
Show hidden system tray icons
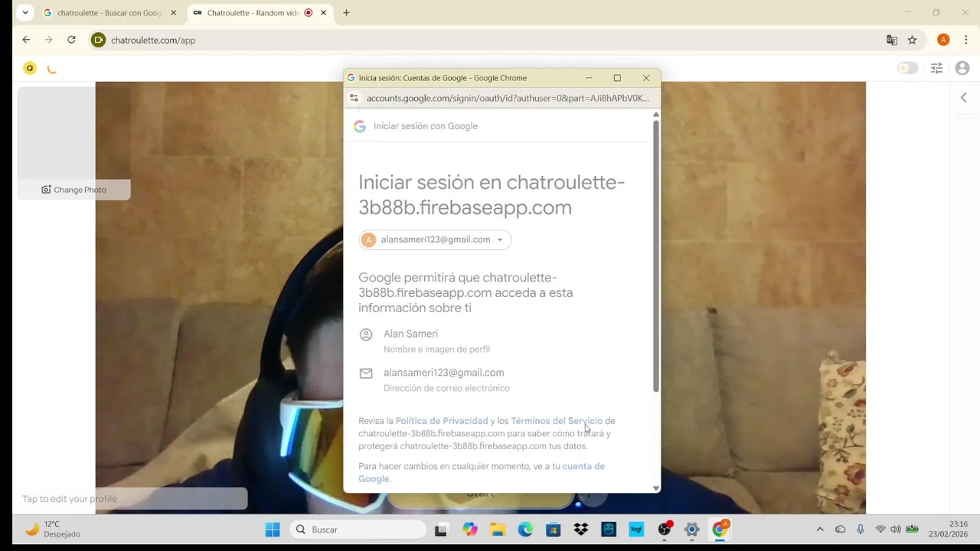point(820,530)
